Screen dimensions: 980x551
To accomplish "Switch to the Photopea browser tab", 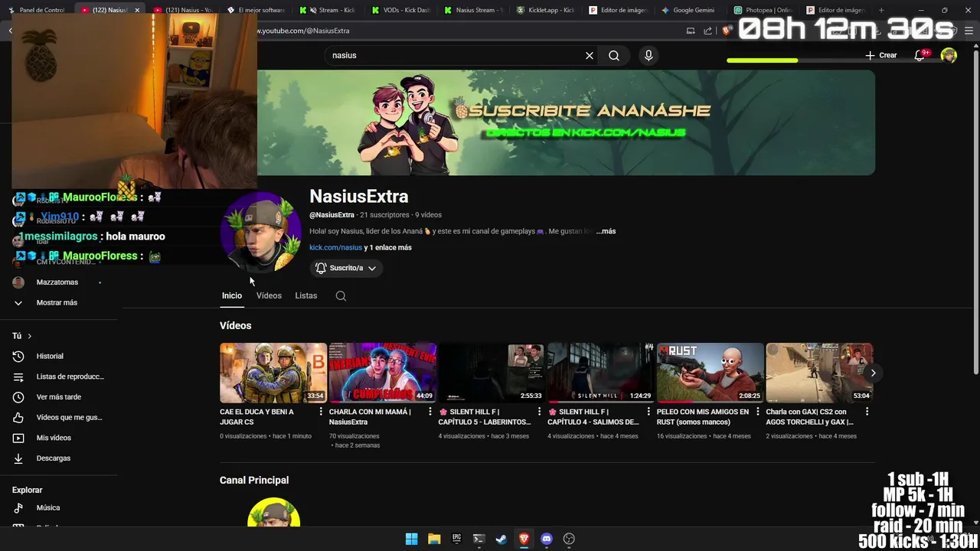I will [762, 10].
